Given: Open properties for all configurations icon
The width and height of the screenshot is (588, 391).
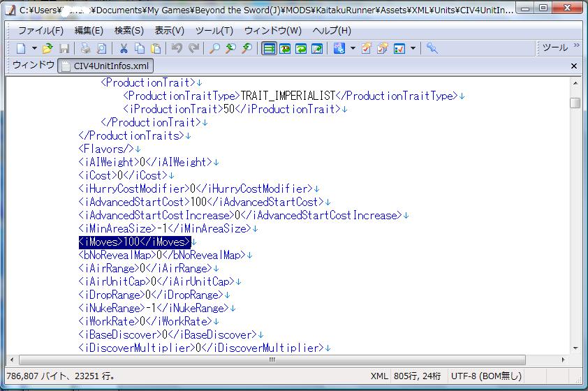Looking at the screenshot, I should click(x=383, y=48).
